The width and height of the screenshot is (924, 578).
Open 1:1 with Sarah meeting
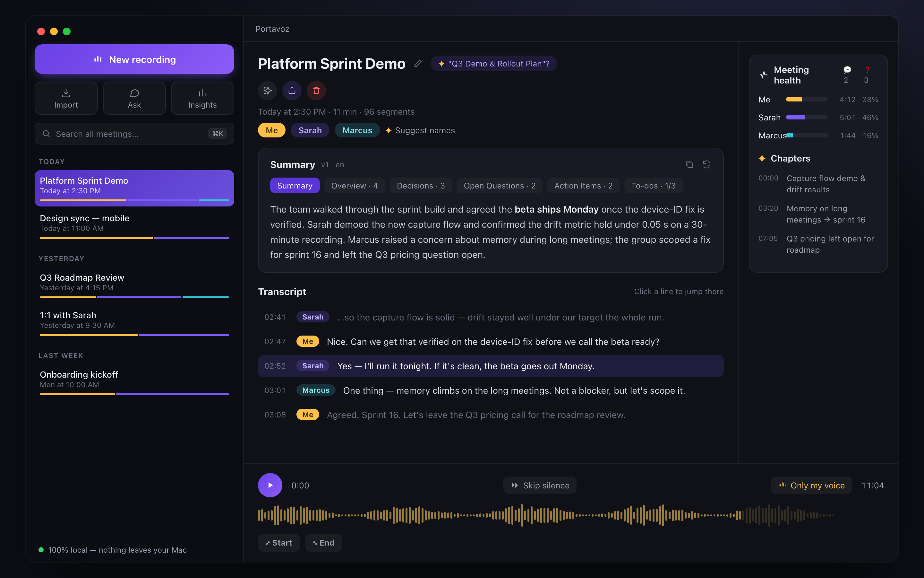134,323
